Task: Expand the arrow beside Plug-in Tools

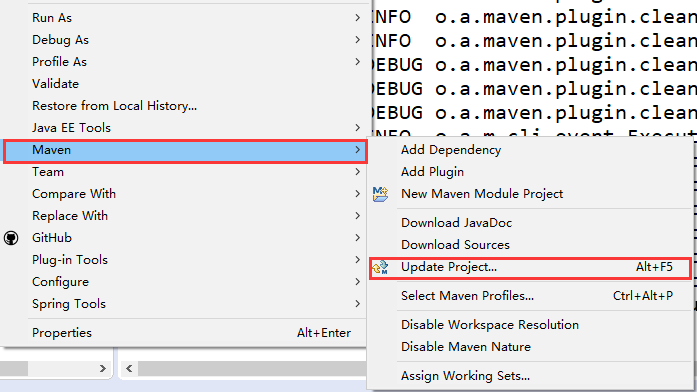Action: coord(357,260)
